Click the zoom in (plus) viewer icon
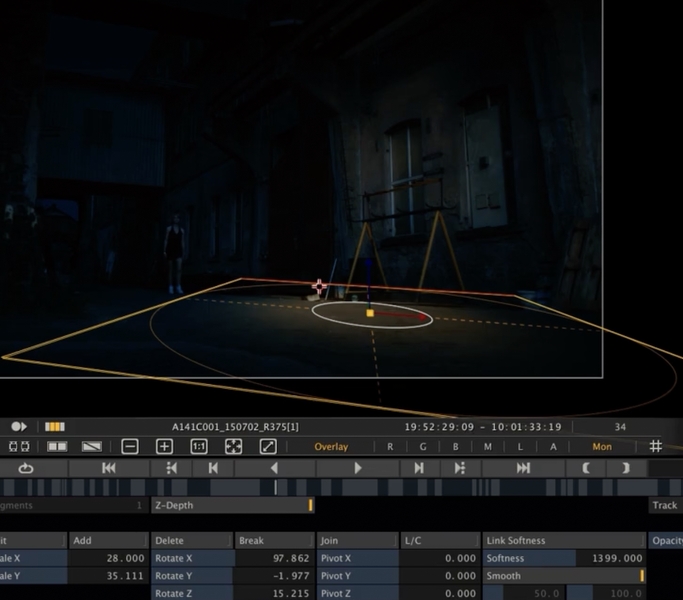Image resolution: width=683 pixels, height=600 pixels. tap(164, 447)
